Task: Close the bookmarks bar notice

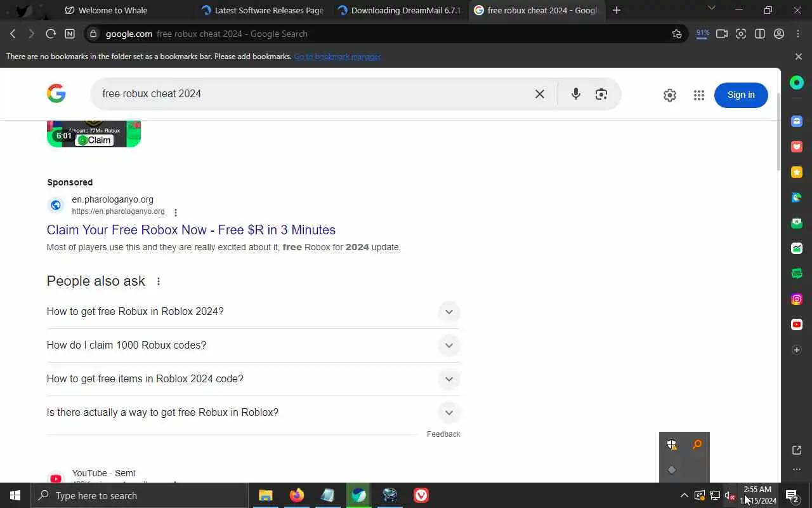Action: click(x=799, y=57)
